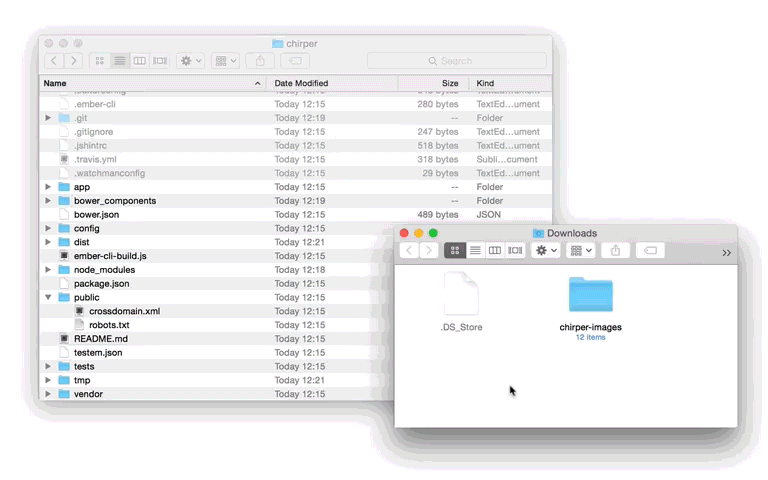Viewport: 768px width, 480px height.
Task: Go back in the Downloads window
Action: (x=409, y=250)
